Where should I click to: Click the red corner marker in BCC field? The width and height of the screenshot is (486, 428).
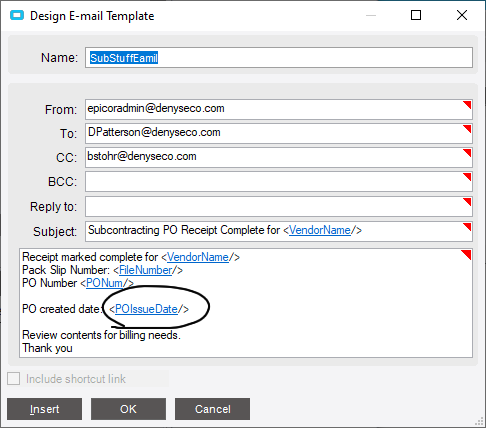pyautogui.click(x=468, y=177)
